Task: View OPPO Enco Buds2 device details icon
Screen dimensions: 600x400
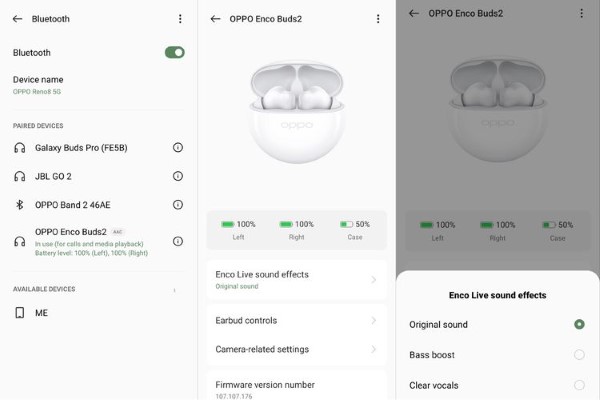Action: [x=178, y=241]
